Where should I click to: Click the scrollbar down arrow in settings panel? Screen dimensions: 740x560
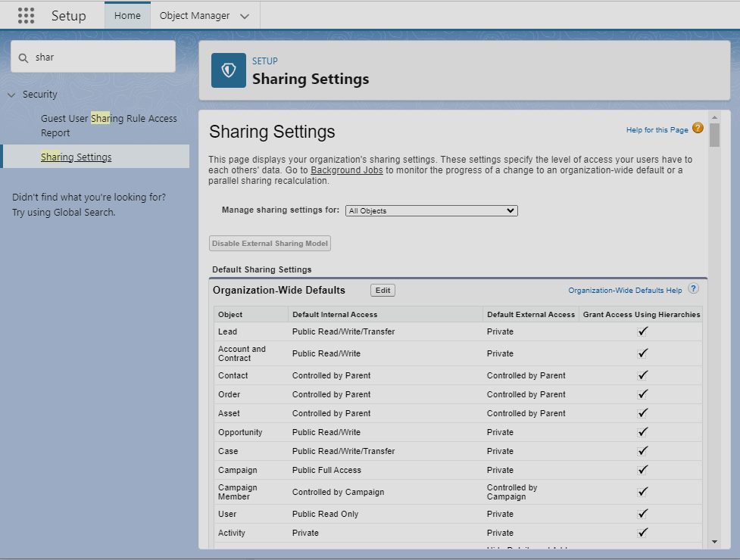[714, 542]
